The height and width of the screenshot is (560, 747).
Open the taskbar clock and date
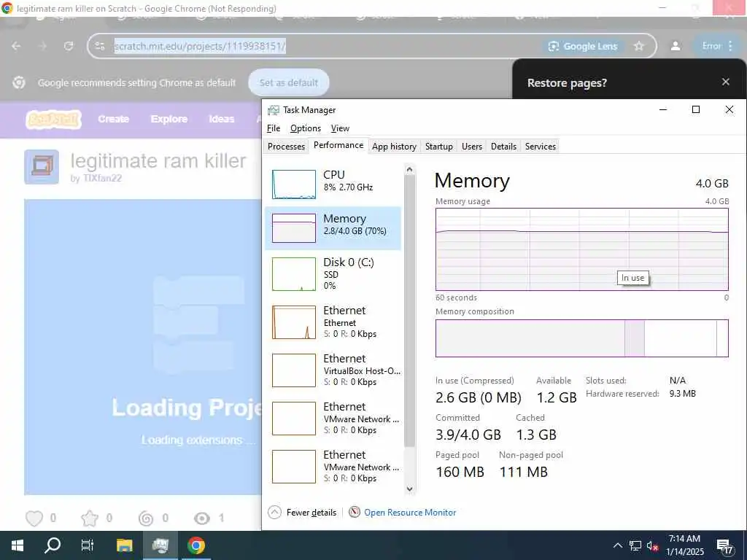[x=684, y=545]
